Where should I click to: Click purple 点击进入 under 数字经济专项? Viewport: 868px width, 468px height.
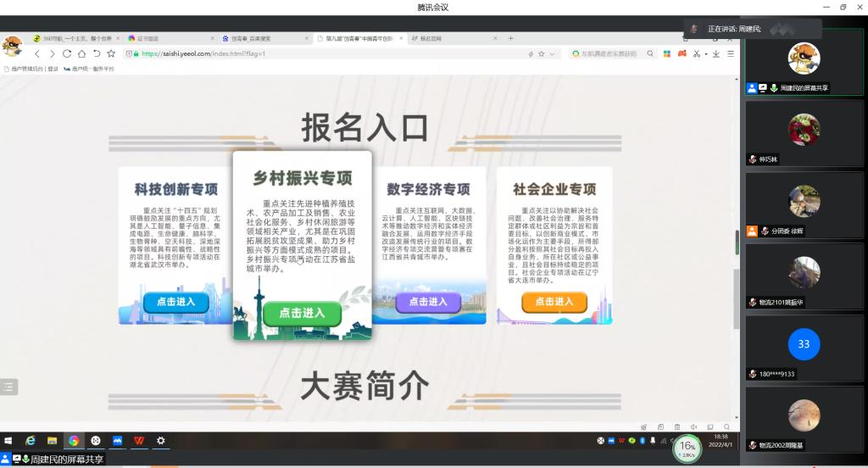428,302
